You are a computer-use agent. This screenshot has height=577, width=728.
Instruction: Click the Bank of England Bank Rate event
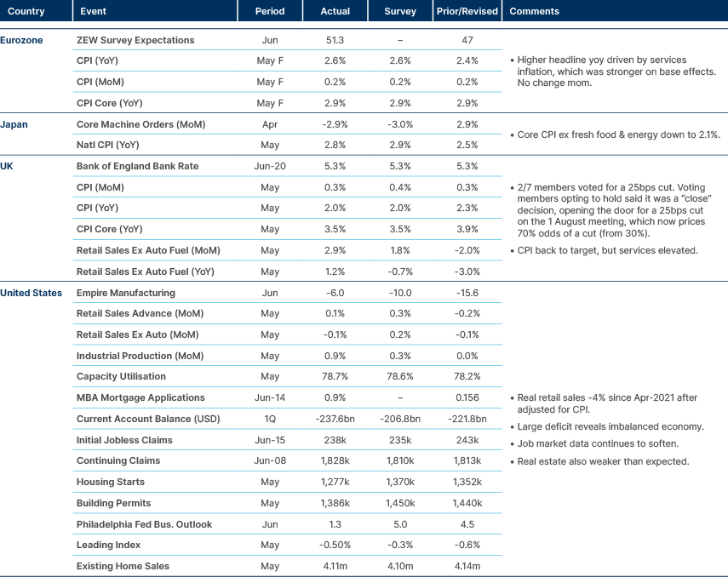(x=137, y=166)
